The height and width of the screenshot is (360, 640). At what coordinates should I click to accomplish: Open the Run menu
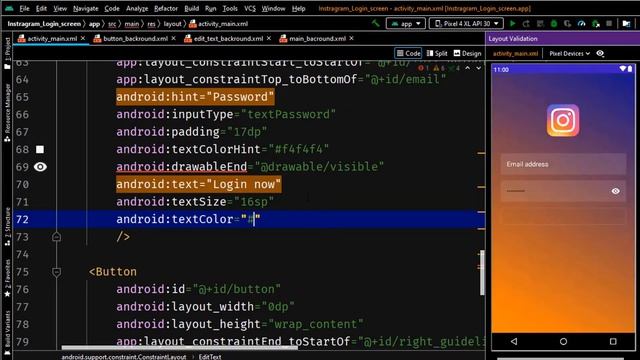click(x=211, y=8)
